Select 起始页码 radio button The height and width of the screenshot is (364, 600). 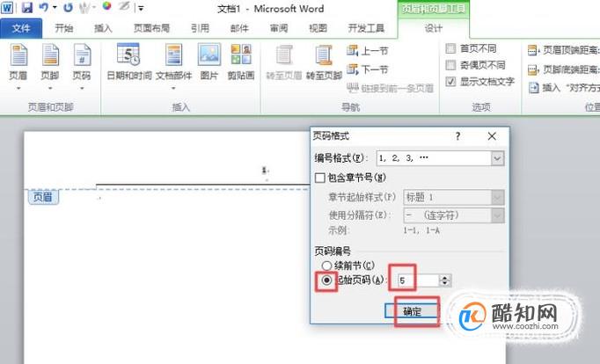326,280
